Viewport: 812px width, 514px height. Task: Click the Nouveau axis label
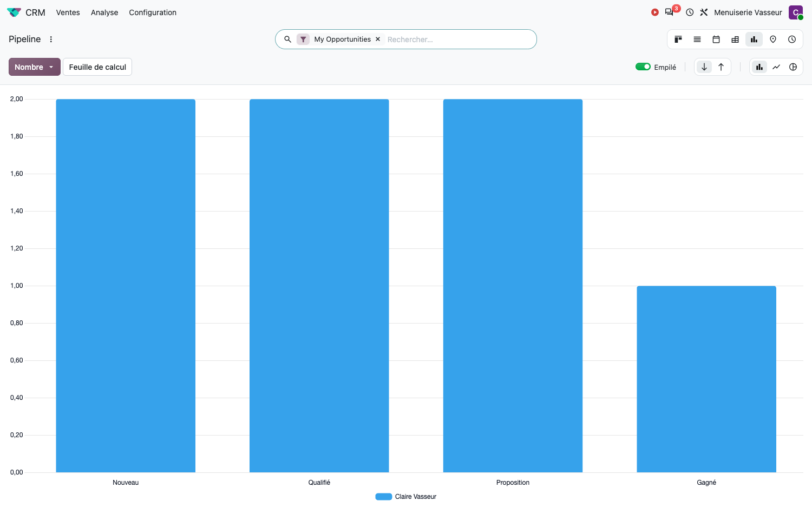point(126,483)
